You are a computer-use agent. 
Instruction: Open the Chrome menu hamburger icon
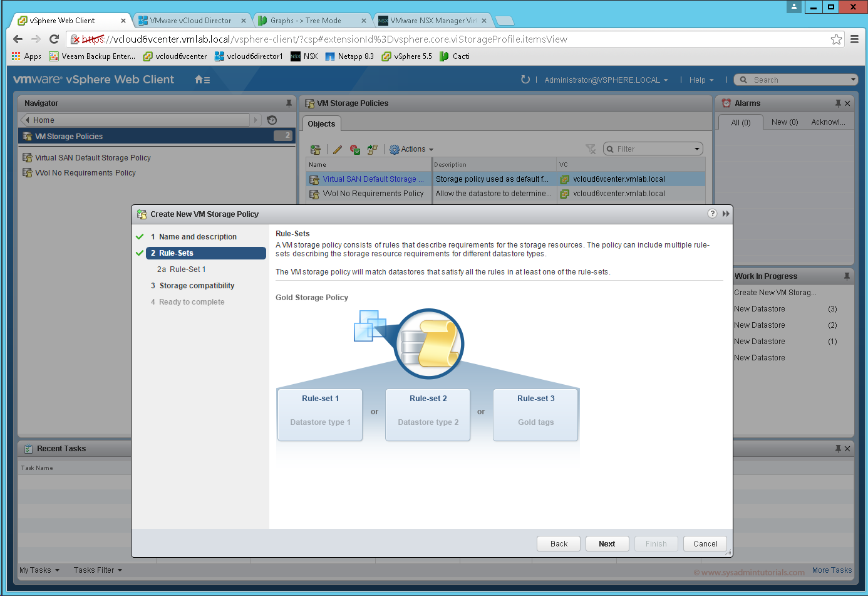point(854,39)
